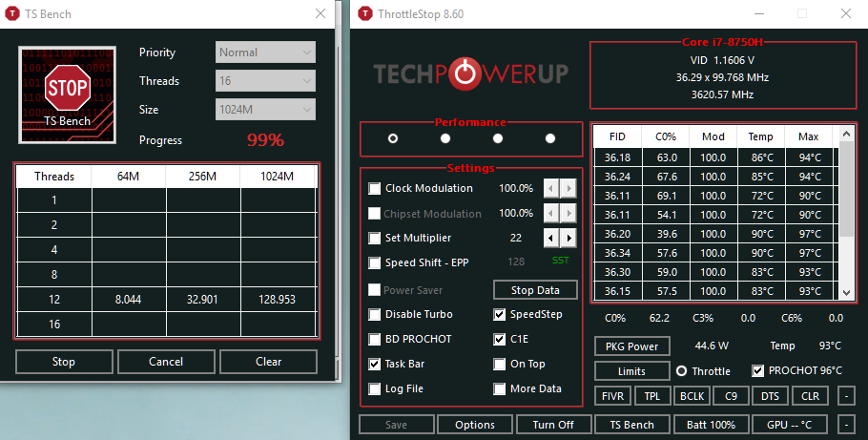Image resolution: width=868 pixels, height=440 pixels.
Task: Click the core table scrollbar down arrow
Action: pos(846,293)
